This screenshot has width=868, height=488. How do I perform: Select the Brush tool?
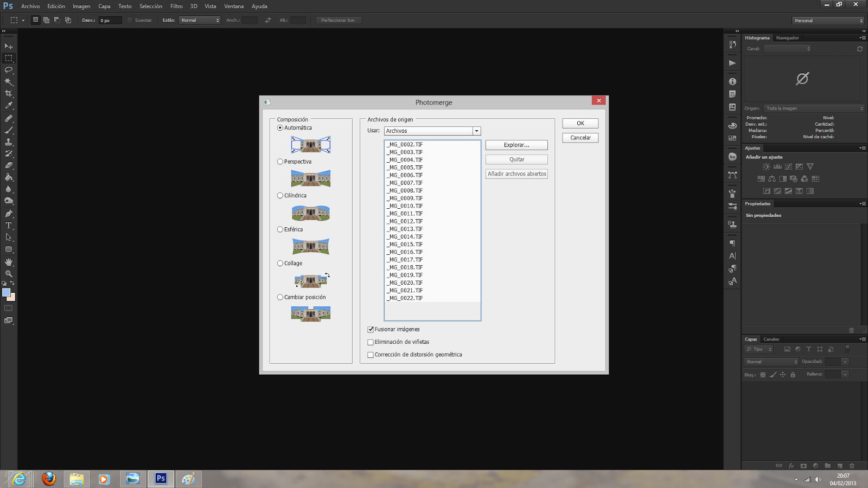(9, 130)
